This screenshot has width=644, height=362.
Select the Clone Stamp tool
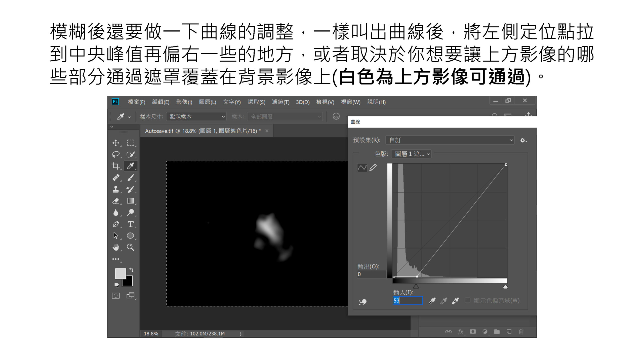click(116, 189)
